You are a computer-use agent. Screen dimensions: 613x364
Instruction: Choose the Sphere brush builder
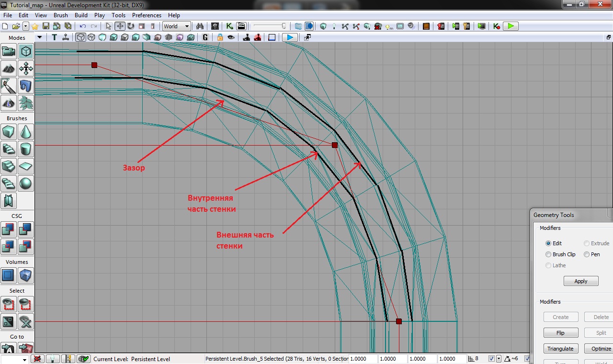click(26, 183)
